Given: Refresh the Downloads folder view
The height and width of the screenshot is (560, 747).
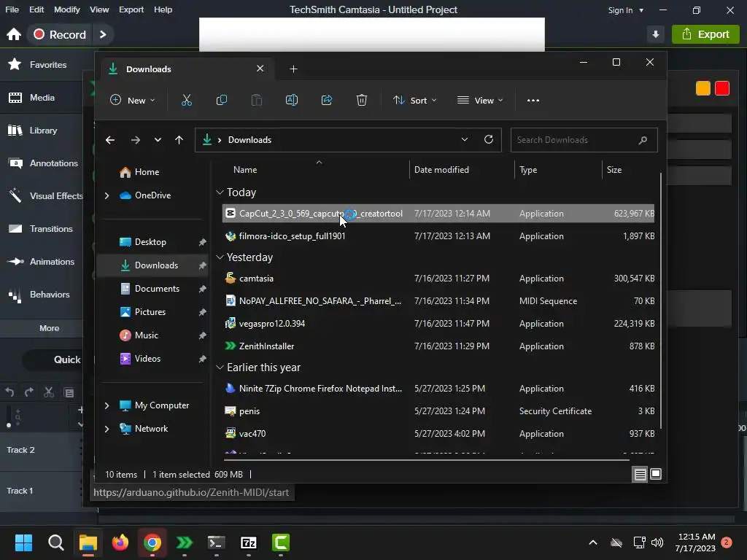Looking at the screenshot, I should pyautogui.click(x=488, y=139).
